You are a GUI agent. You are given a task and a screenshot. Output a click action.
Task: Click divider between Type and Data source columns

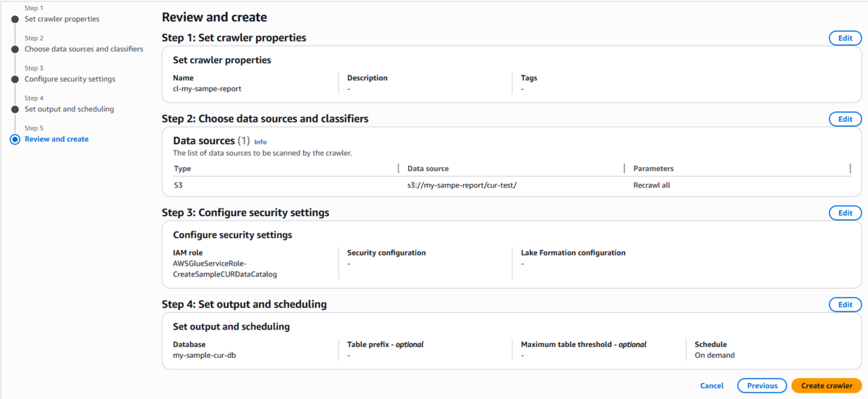coord(399,169)
